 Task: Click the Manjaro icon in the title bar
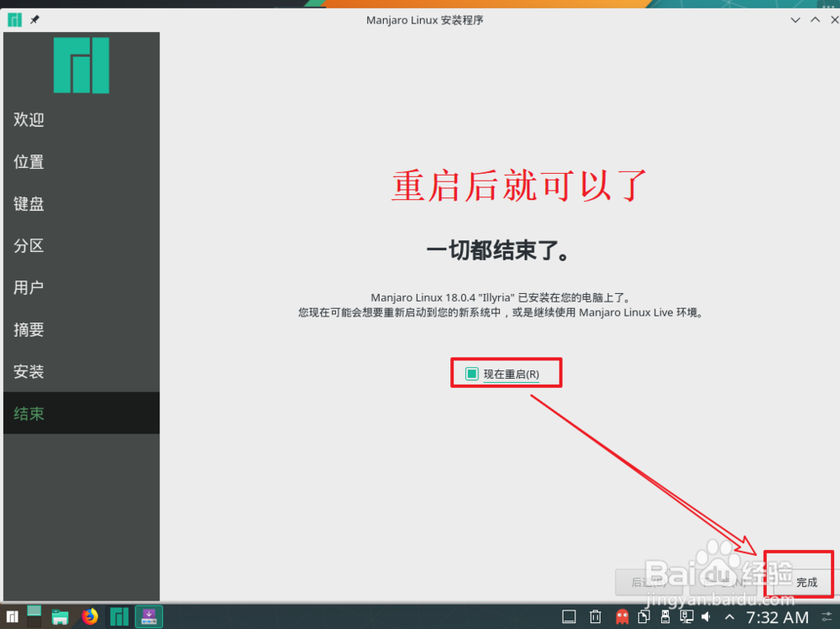click(x=15, y=20)
